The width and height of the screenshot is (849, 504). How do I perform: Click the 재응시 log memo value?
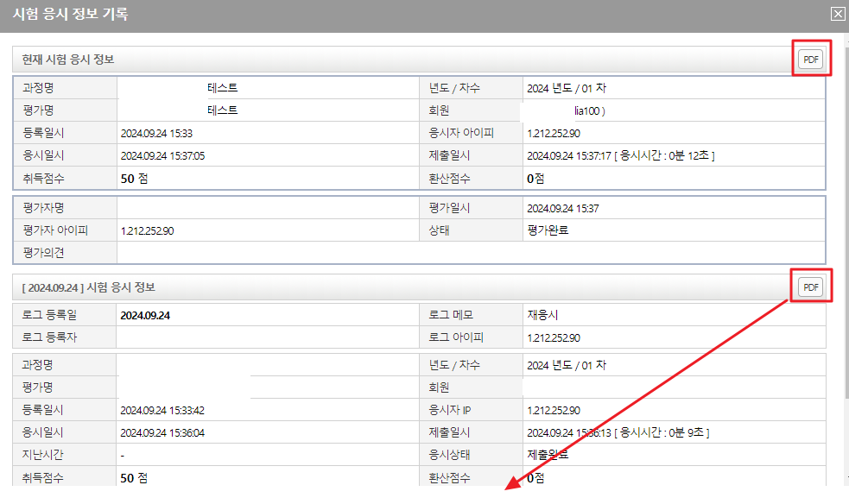542,315
